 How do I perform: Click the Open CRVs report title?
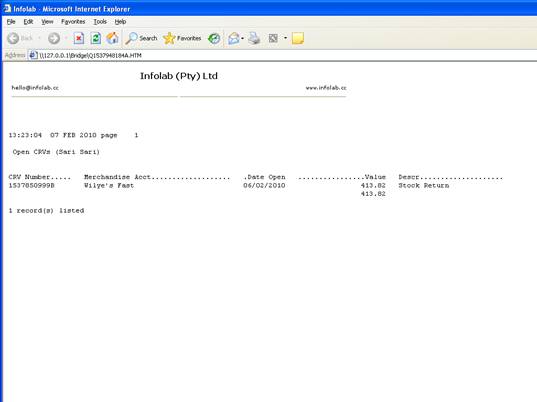click(56, 152)
